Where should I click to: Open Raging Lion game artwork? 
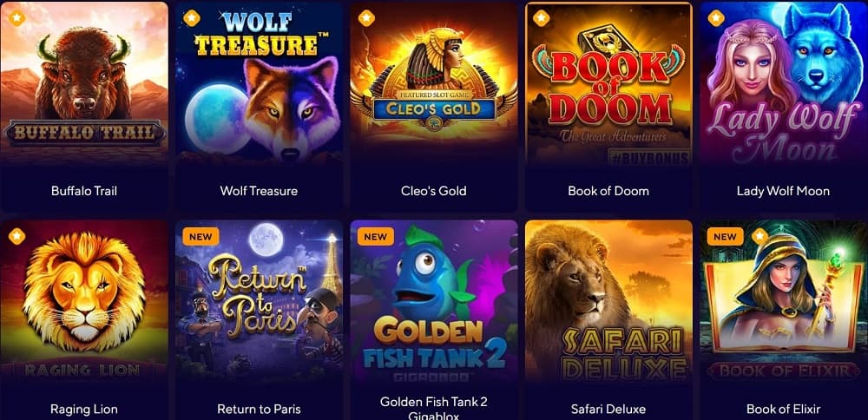84,303
